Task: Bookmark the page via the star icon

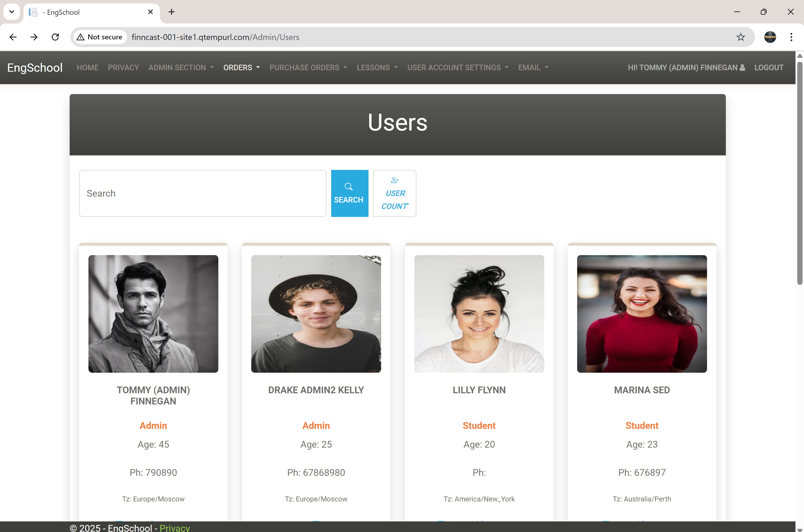Action: 741,37
